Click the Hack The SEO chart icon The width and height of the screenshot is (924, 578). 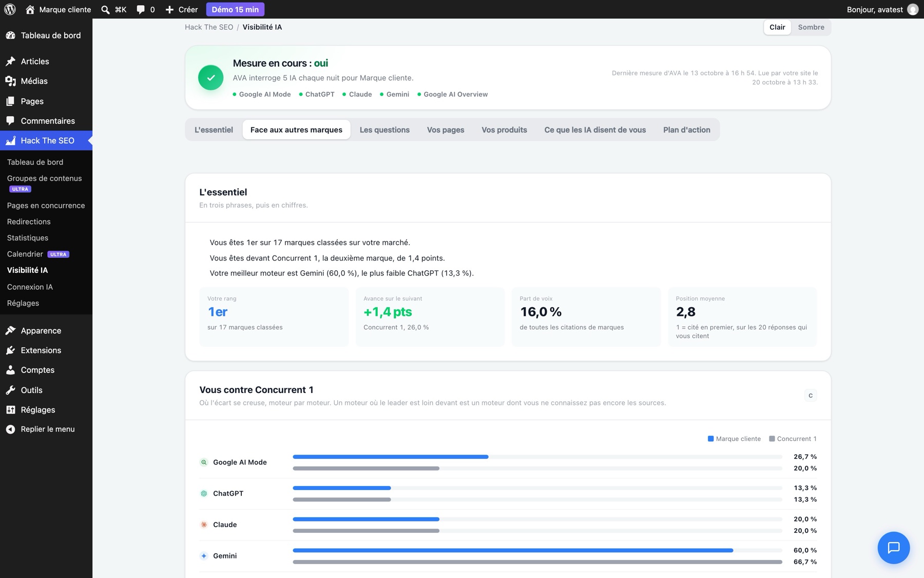tap(10, 141)
